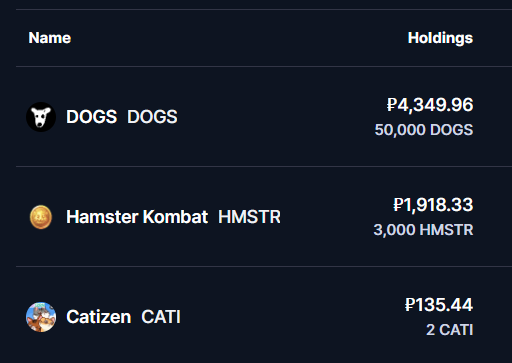Click the DOGS coin logo icon
The width and height of the screenshot is (512, 363).
[41, 117]
